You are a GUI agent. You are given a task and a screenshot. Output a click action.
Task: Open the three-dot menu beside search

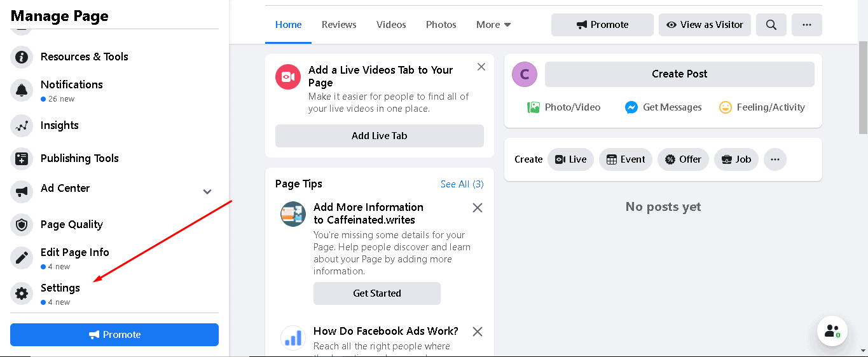807,25
